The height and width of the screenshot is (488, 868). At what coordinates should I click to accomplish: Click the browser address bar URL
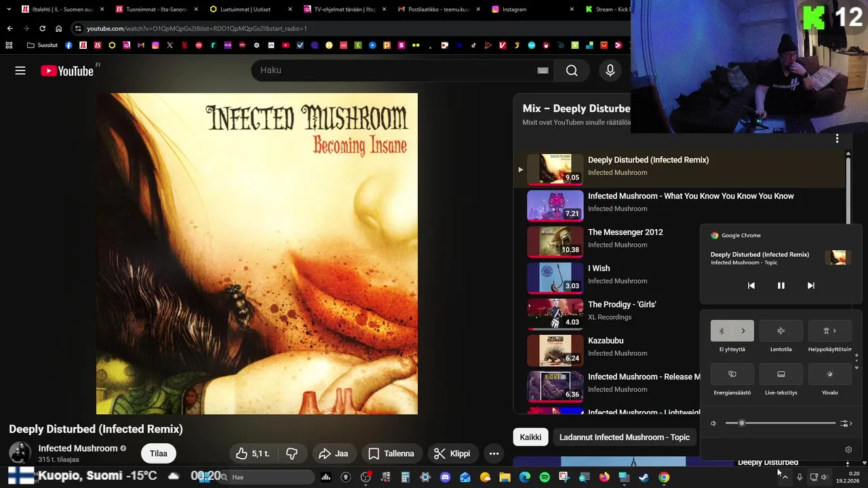click(197, 28)
